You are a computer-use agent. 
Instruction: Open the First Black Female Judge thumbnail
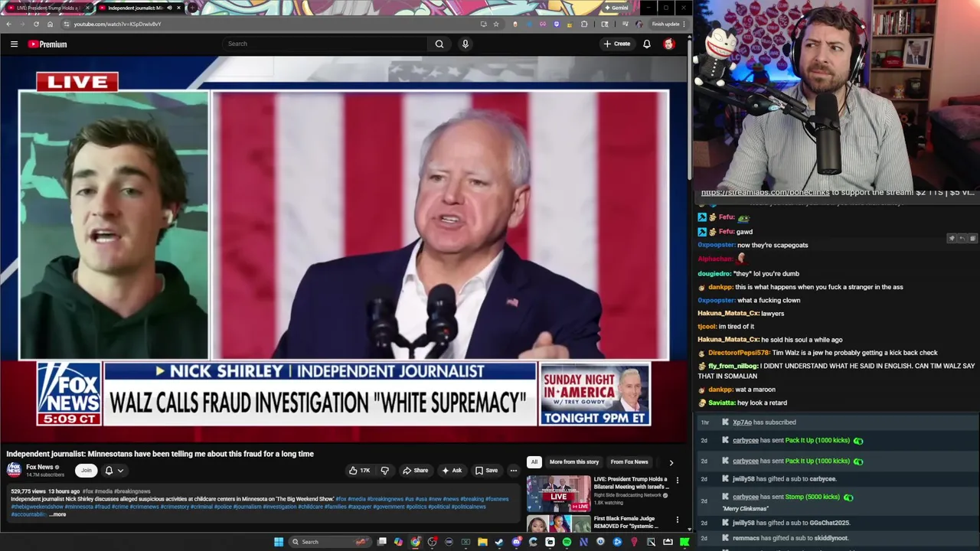[x=558, y=524]
